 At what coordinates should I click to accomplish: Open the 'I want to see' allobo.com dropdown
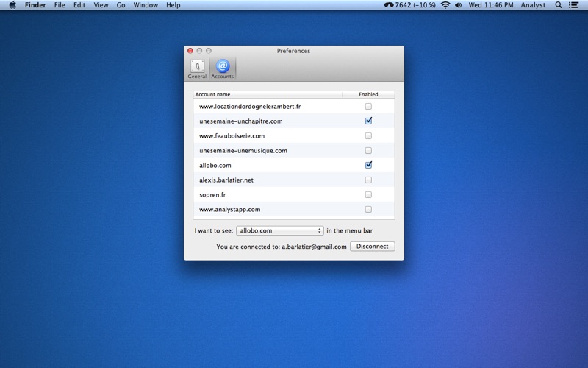280,230
